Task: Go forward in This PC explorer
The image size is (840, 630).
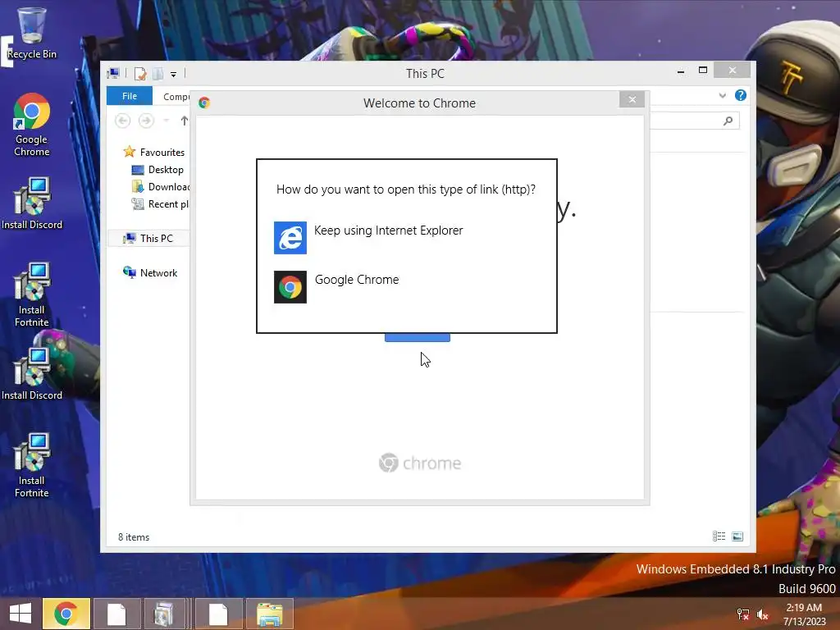Action: coord(146,121)
